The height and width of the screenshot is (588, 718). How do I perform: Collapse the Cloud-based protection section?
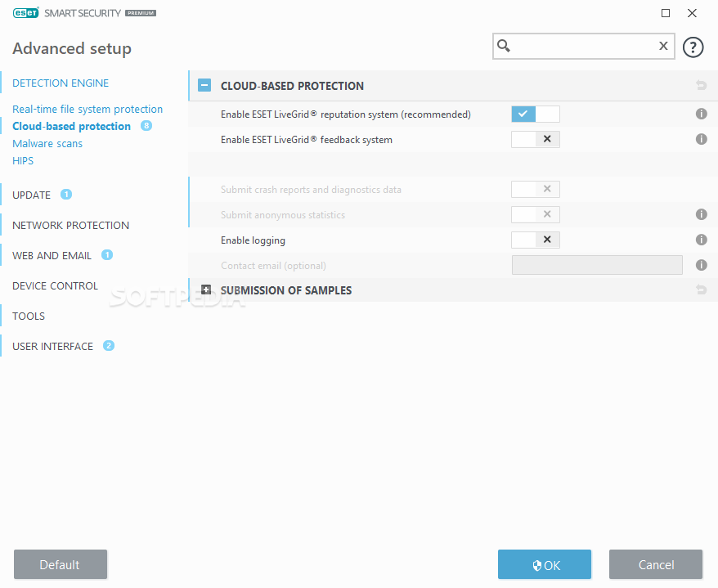click(x=204, y=85)
